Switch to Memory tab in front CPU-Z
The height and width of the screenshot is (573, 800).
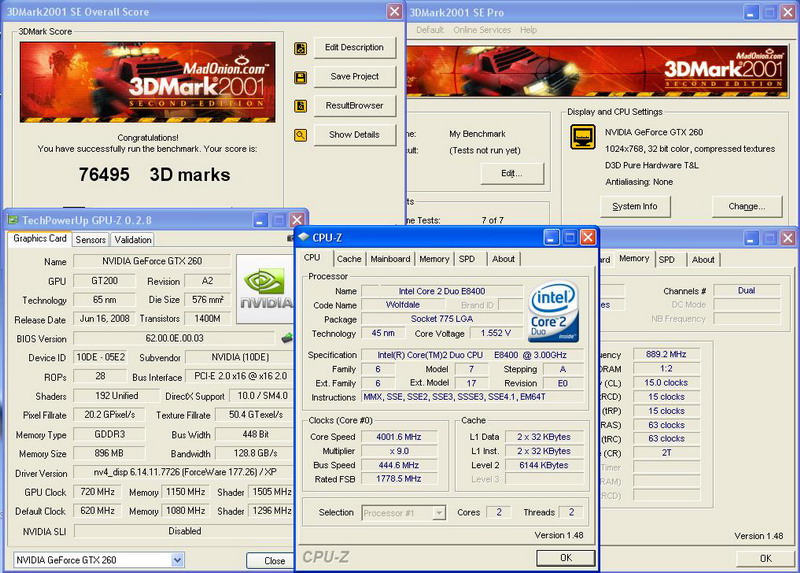[x=434, y=259]
